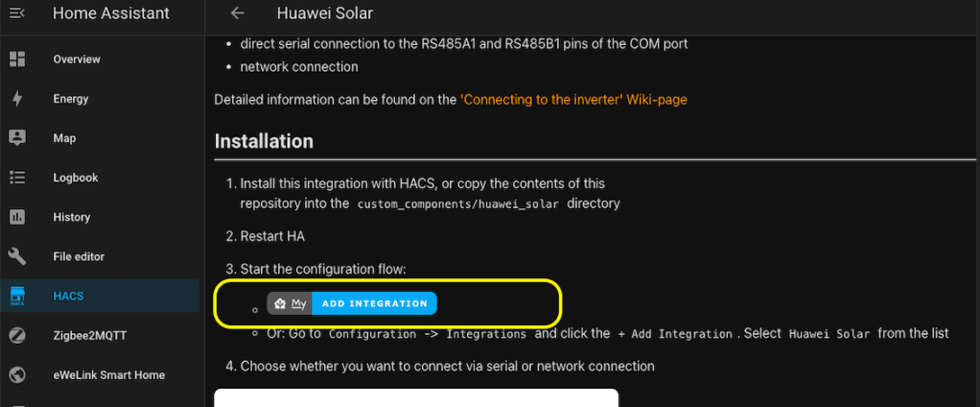The height and width of the screenshot is (407, 980).
Task: Click the eWeLink Smart Home globe icon
Action: [x=16, y=374]
